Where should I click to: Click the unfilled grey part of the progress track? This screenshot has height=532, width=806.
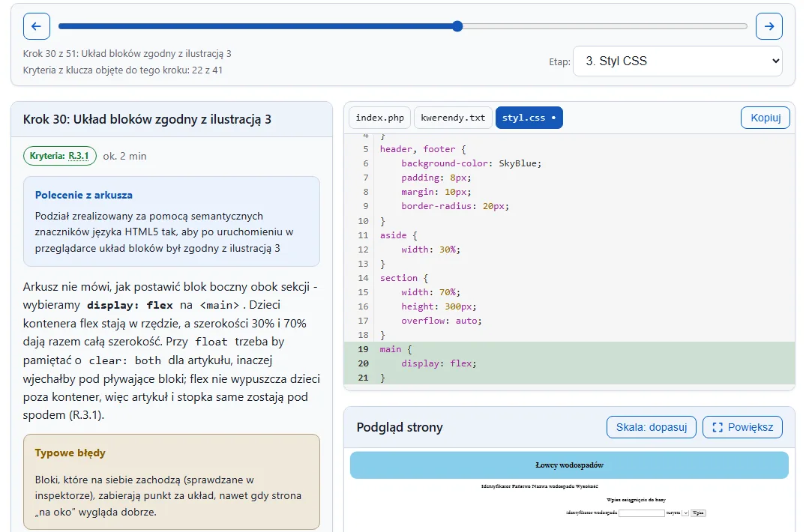[x=605, y=26]
